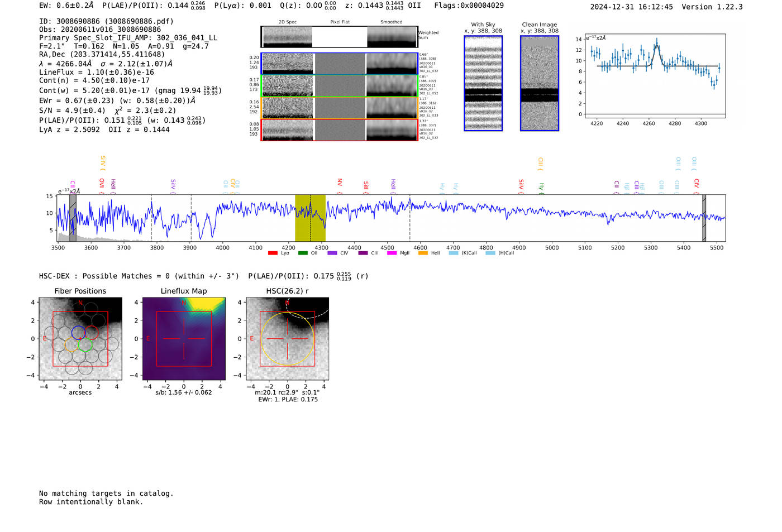This screenshot has width=782, height=532.
Task: Select the orange-bordered fiber spectrum row
Action: [339, 108]
